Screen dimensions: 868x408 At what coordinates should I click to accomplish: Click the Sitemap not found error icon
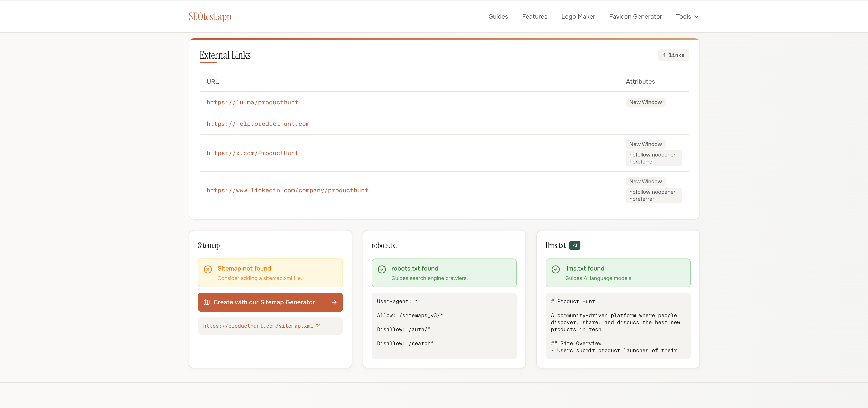pos(208,269)
